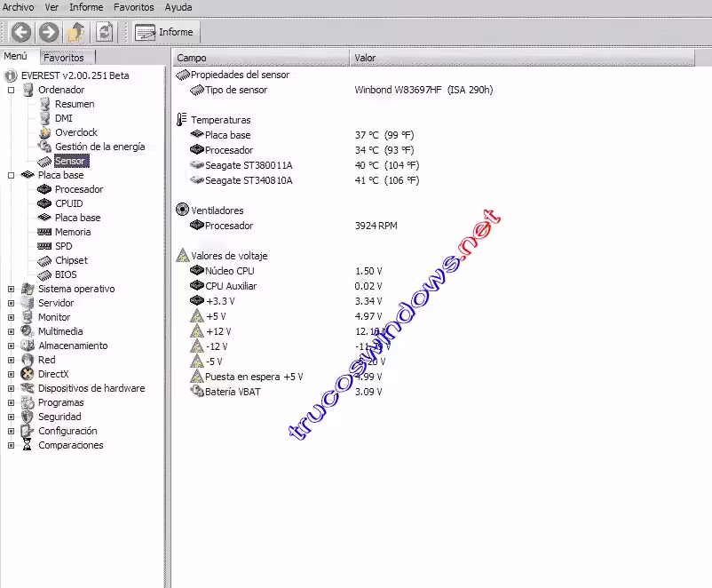Click the Chipset icon
Screen dimensions: 712x588
click(x=44, y=260)
